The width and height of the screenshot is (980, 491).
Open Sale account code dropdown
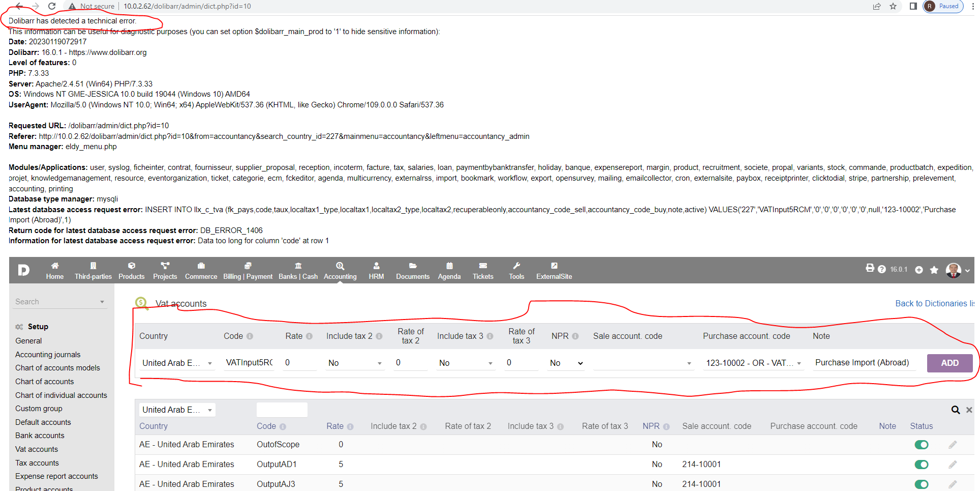(x=643, y=363)
